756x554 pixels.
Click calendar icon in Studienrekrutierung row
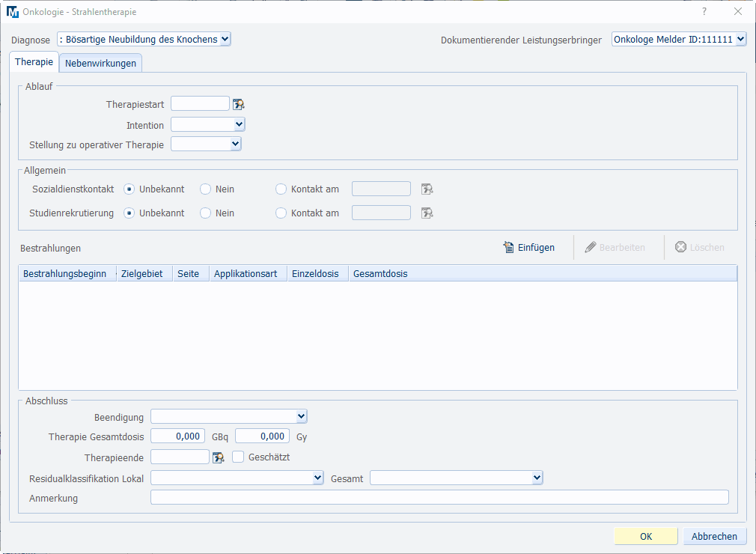point(427,213)
